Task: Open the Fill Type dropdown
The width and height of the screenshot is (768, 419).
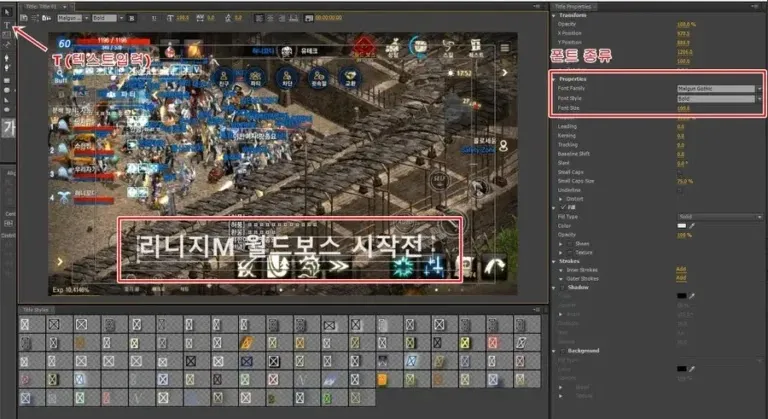Action: click(x=720, y=217)
